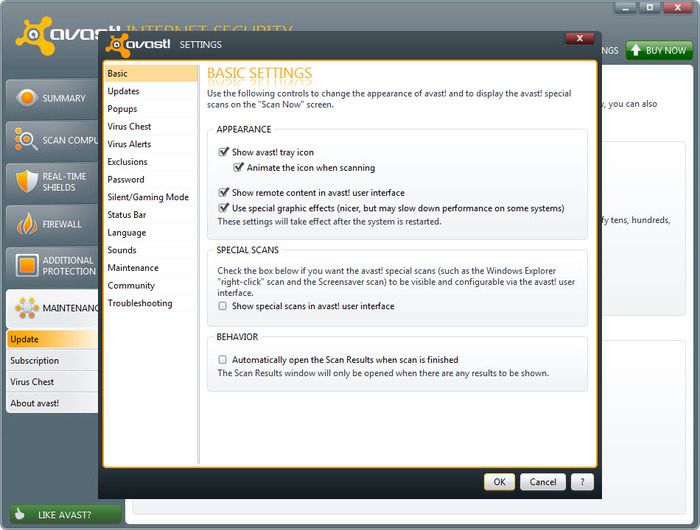Open help with the question mark button

click(x=583, y=482)
